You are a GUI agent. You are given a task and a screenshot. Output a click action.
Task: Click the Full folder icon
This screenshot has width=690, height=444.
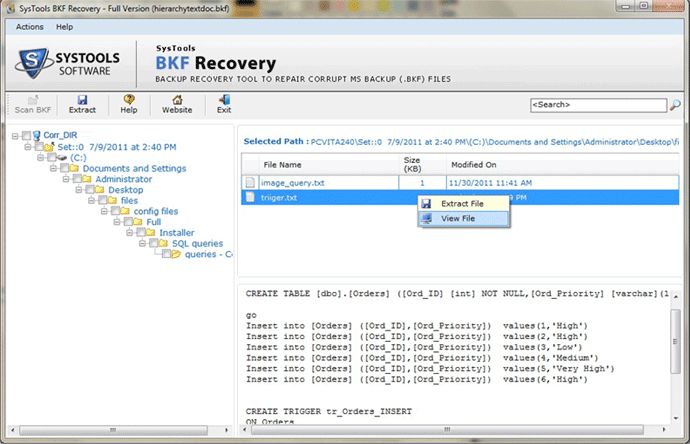(x=138, y=221)
